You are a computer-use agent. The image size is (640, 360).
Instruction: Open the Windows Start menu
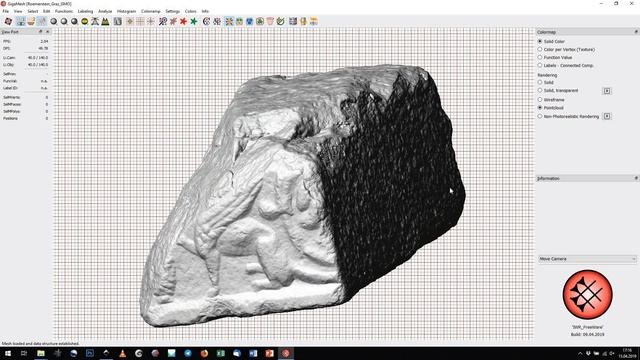point(8,353)
